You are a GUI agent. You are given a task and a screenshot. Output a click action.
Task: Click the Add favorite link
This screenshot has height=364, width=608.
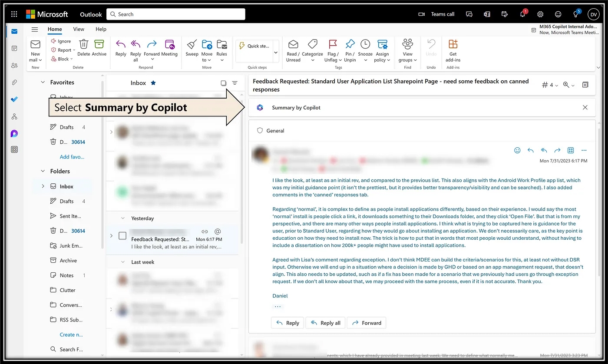[72, 157]
